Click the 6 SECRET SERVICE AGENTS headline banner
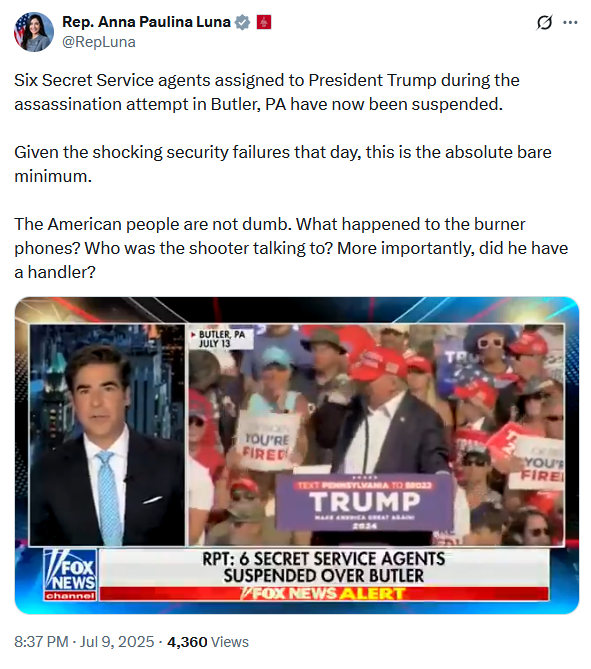 (x=324, y=567)
